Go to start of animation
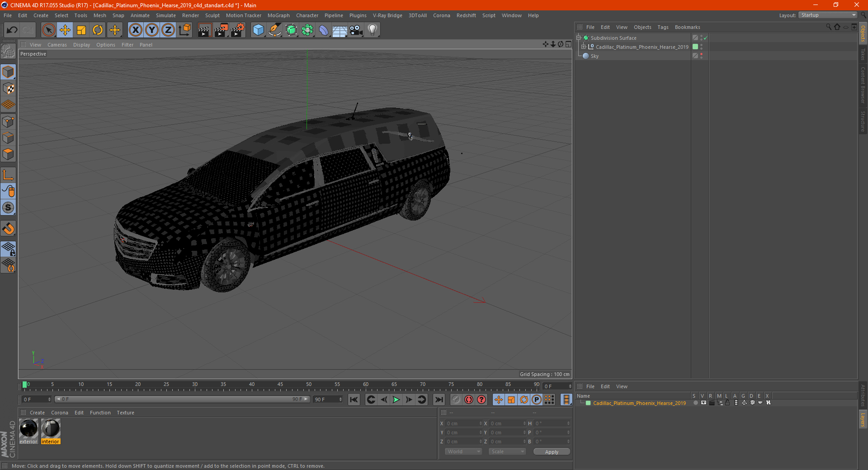The width and height of the screenshot is (868, 470). 354,399
